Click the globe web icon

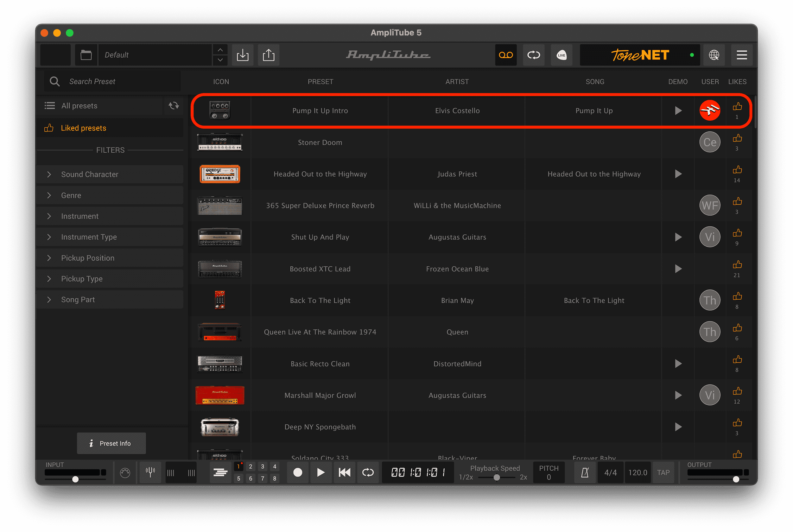[x=714, y=55]
